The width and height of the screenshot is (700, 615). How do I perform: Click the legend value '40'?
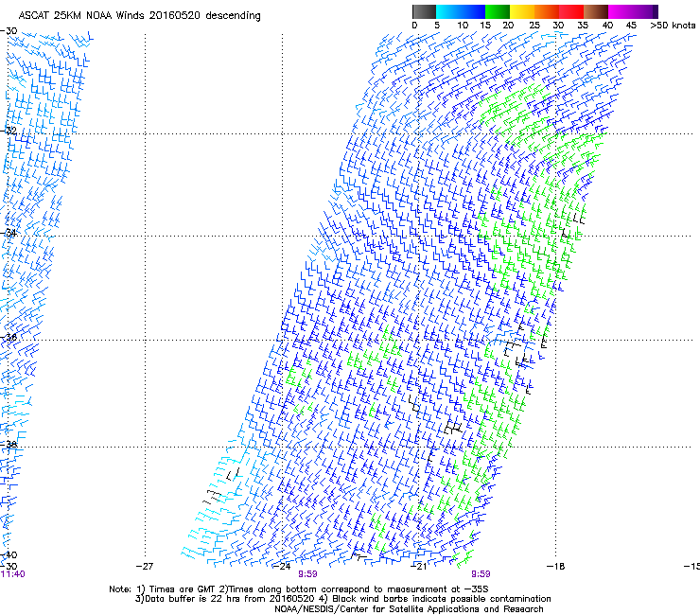coord(607,26)
